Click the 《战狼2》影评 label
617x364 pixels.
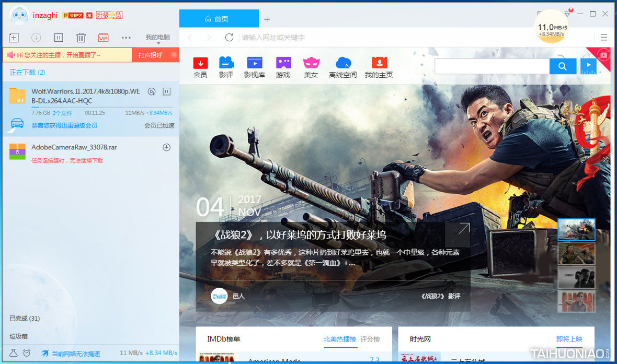440,296
